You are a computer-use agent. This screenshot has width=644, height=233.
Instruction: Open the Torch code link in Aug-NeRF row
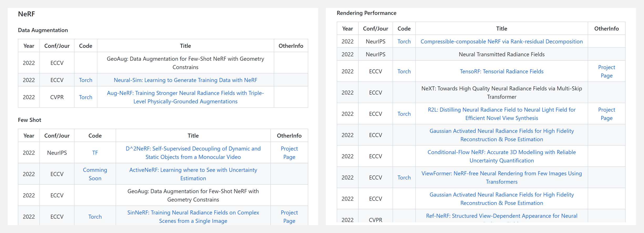[x=86, y=97]
